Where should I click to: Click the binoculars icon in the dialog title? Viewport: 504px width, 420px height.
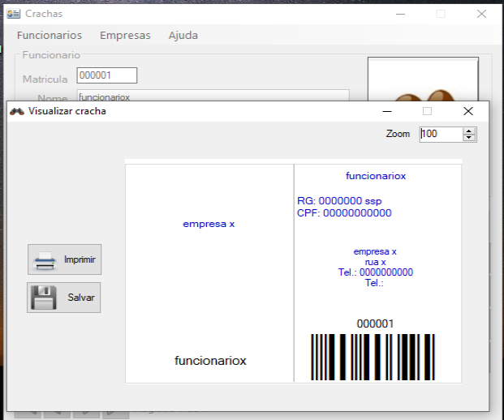pos(16,111)
